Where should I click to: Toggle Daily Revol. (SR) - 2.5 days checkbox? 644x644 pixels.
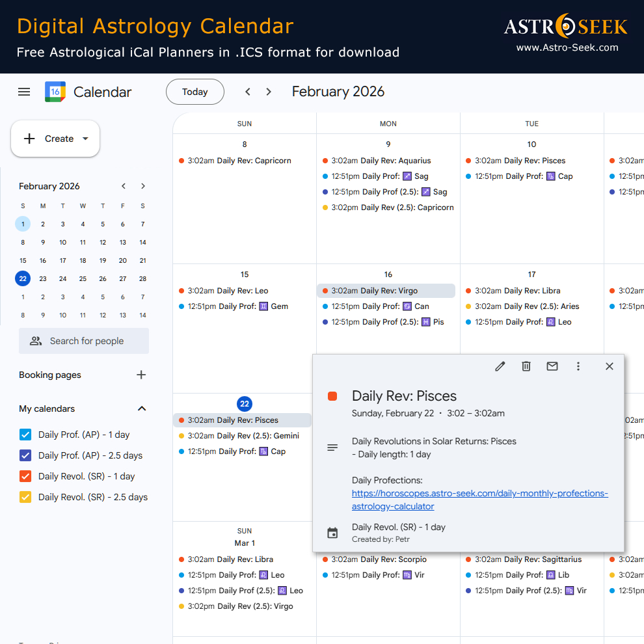(x=25, y=497)
